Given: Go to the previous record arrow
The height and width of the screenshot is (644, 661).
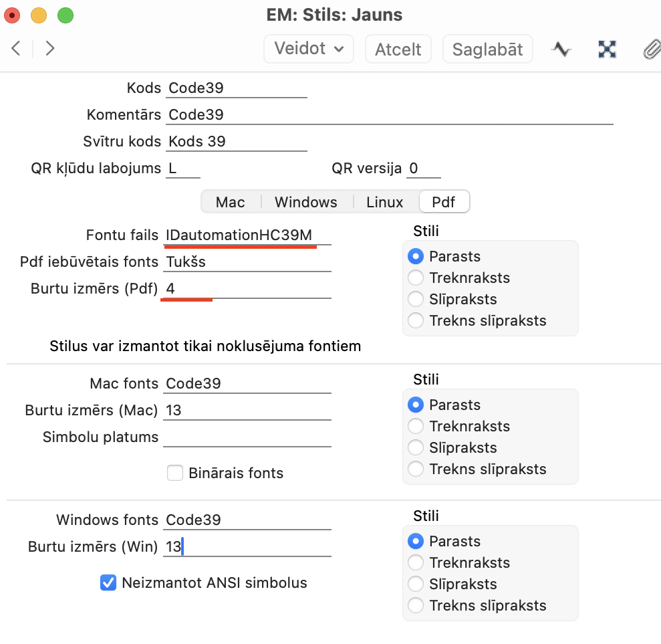Looking at the screenshot, I should pos(16,49).
